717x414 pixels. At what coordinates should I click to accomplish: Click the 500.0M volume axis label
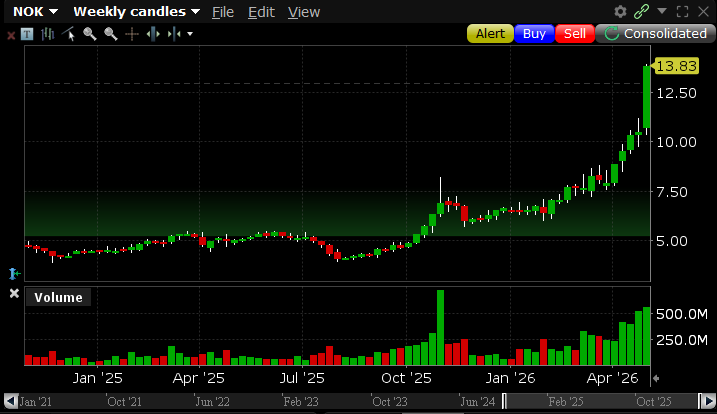tap(681, 314)
